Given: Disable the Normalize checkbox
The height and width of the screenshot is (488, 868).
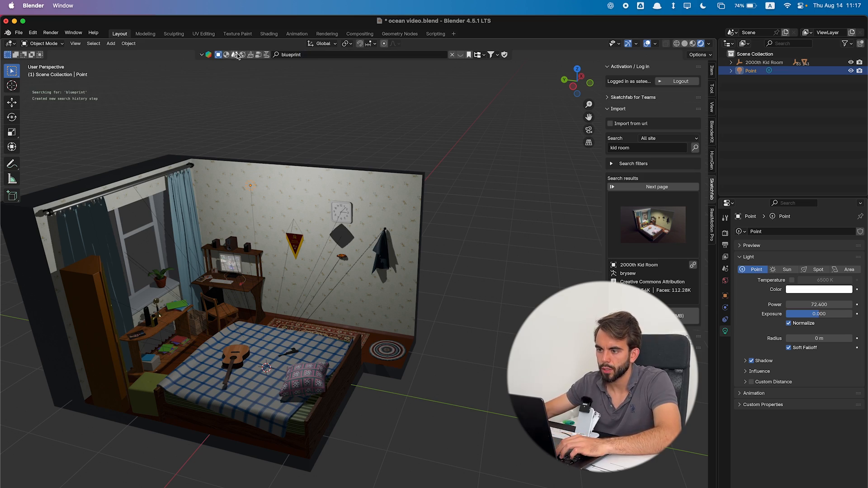Looking at the screenshot, I should tap(788, 323).
